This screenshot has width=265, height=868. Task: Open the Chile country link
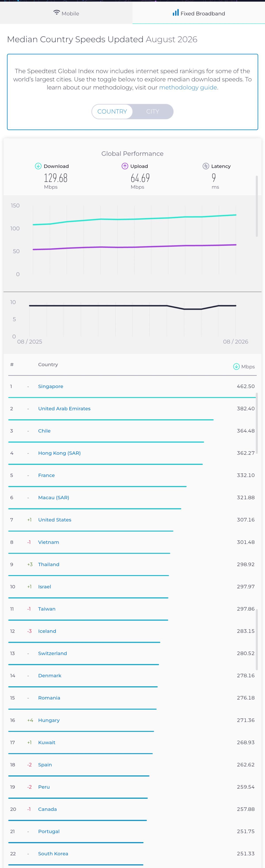pyautogui.click(x=44, y=431)
